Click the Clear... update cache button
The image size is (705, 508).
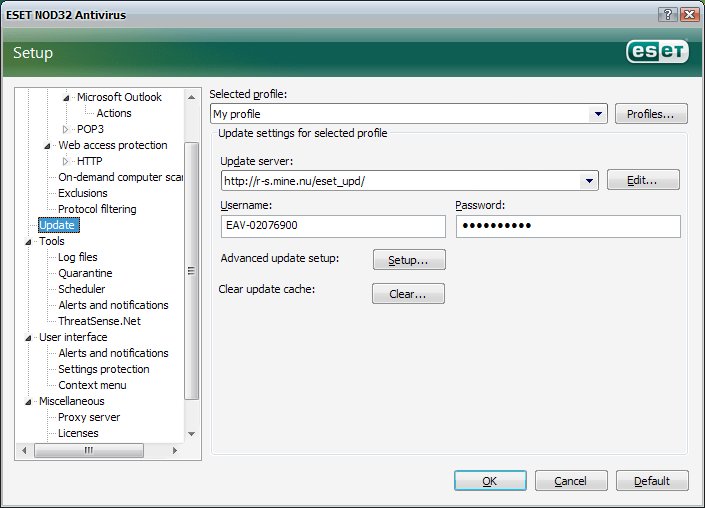408,294
